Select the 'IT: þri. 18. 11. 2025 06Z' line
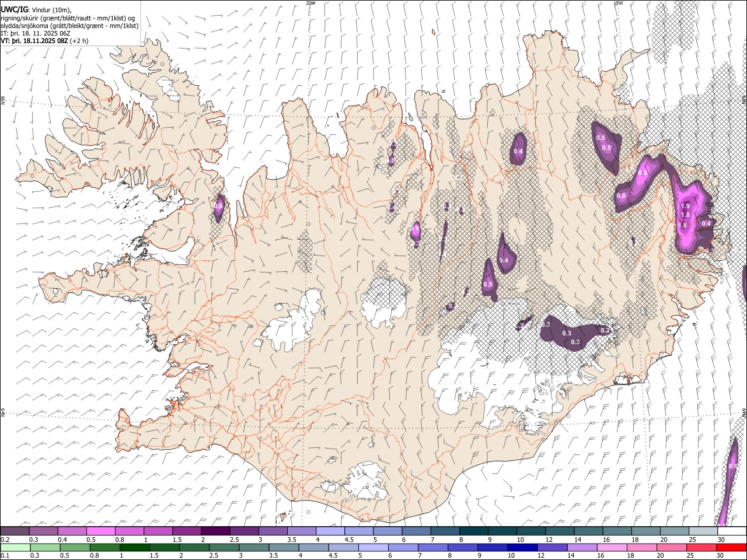This screenshot has height=560, width=747. coord(36,34)
